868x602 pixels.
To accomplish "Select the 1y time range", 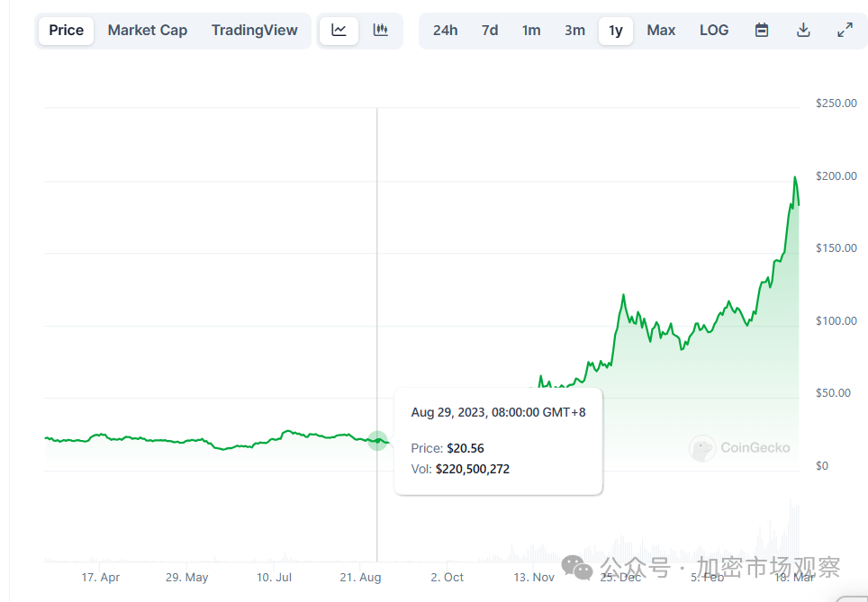I will (x=616, y=30).
